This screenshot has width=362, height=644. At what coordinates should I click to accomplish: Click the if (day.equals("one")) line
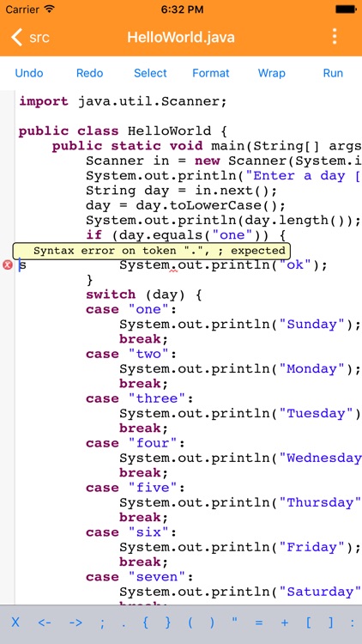pos(186,235)
